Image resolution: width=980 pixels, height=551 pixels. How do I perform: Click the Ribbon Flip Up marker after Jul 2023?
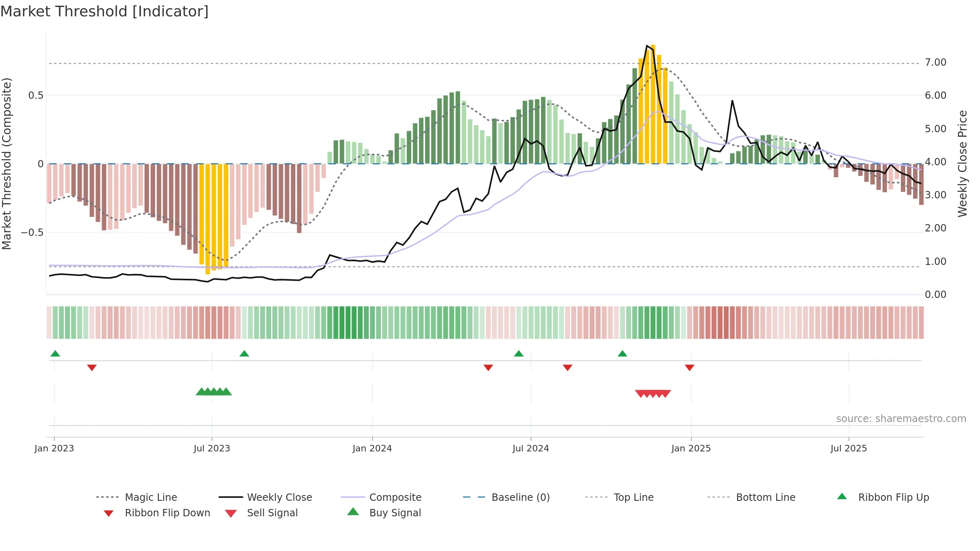244,353
